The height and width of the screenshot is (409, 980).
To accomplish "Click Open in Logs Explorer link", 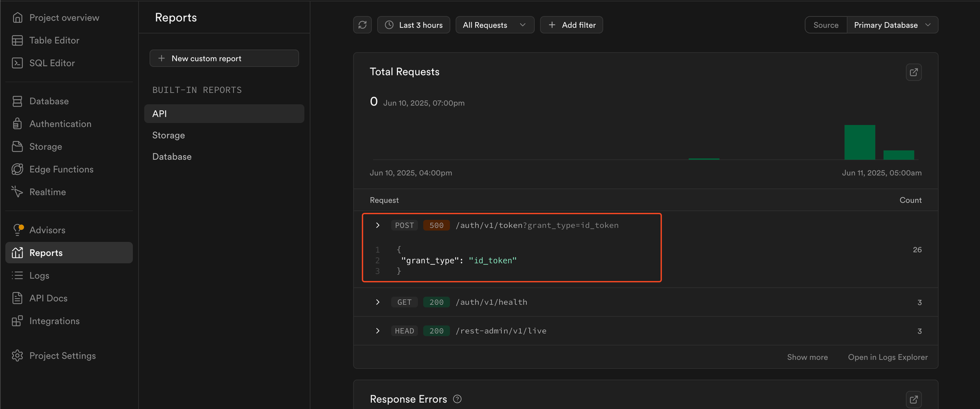I will (x=887, y=357).
